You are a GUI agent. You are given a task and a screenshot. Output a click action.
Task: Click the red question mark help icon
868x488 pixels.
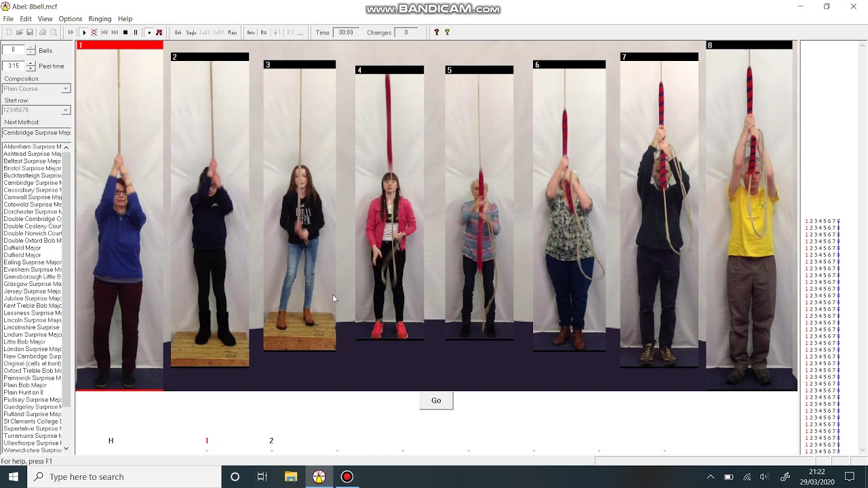click(437, 33)
